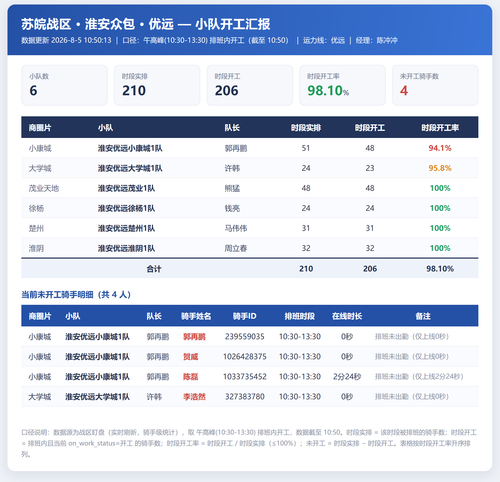Click the 淮安优远楚州1队 squad name
Viewport: 500px width, 482px height.
[x=126, y=228]
